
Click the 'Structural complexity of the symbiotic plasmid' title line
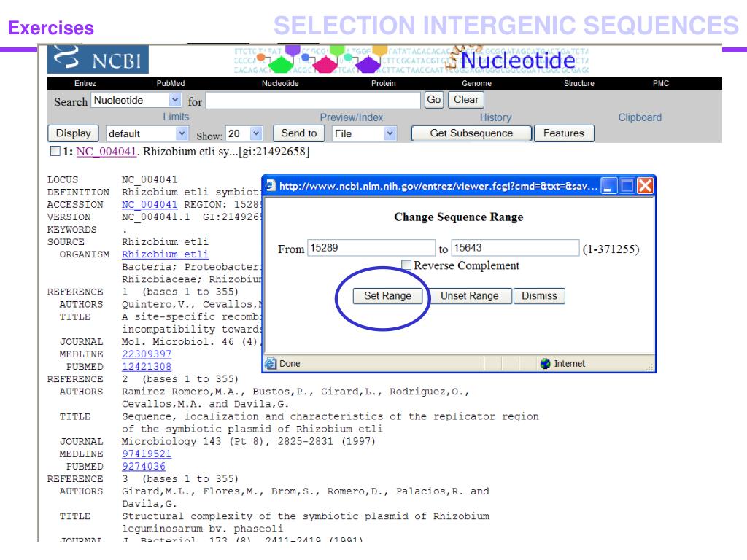pos(306,516)
